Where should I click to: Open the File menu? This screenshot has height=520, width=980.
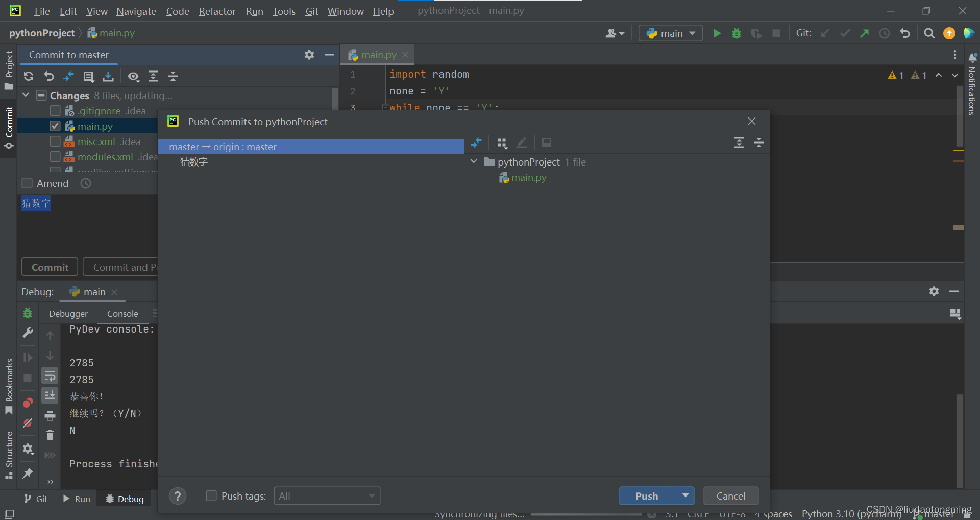42,11
